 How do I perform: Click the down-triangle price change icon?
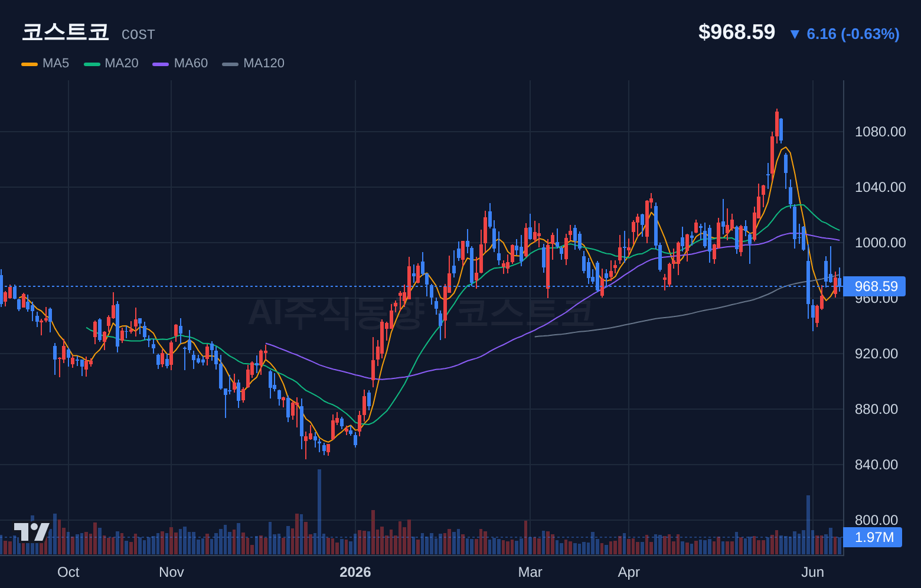click(x=795, y=34)
